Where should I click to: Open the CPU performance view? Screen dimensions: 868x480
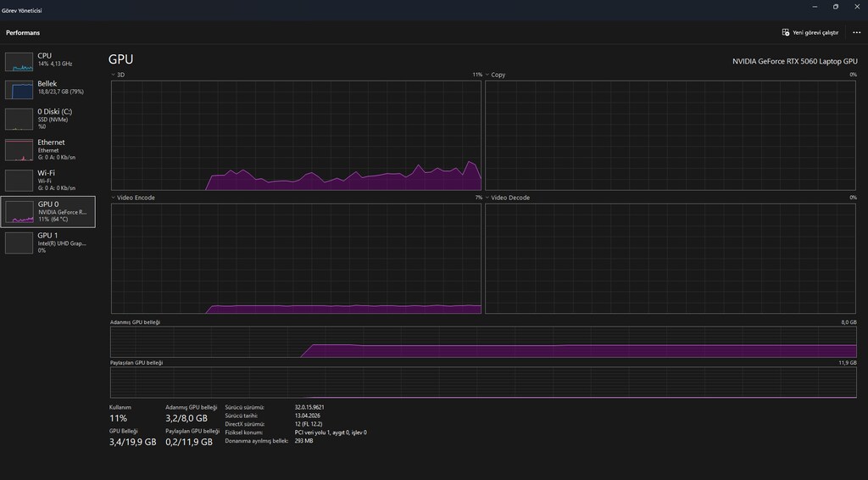(48, 61)
